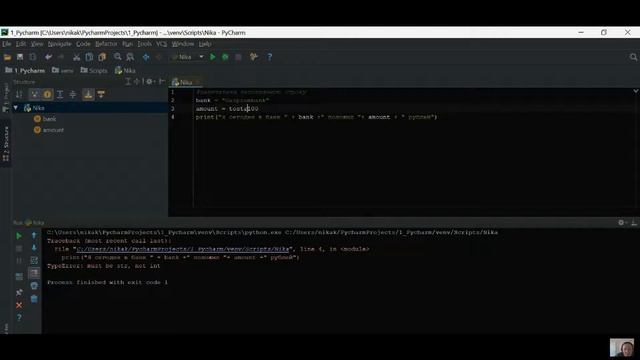Open the Nika run configuration dropdown
The image size is (640, 360).
(188, 57)
